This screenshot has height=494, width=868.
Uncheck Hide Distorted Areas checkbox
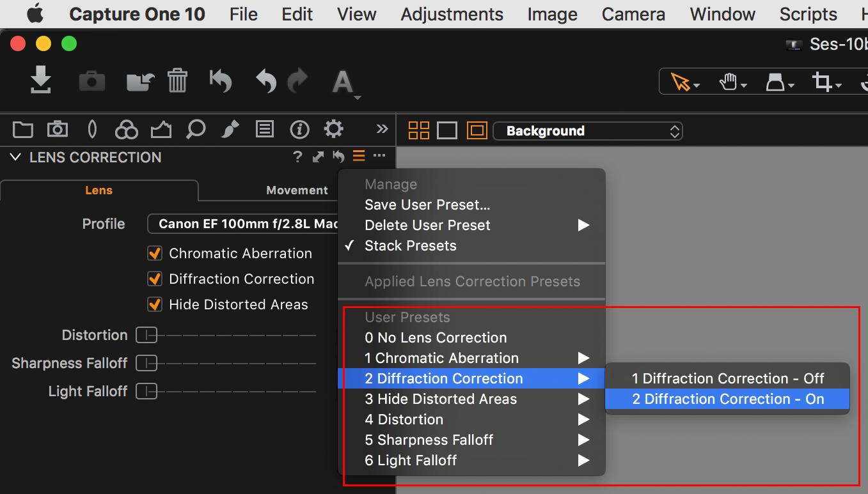pos(155,305)
